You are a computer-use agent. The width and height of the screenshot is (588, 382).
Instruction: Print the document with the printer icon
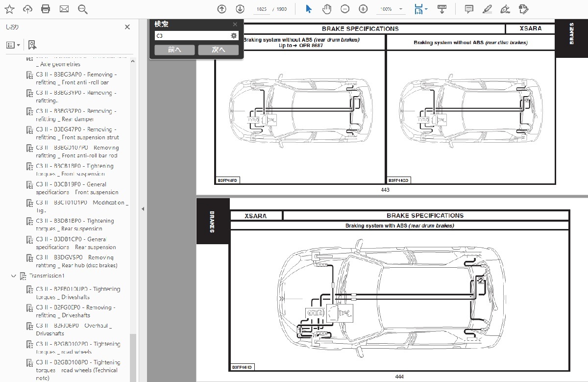[46, 9]
